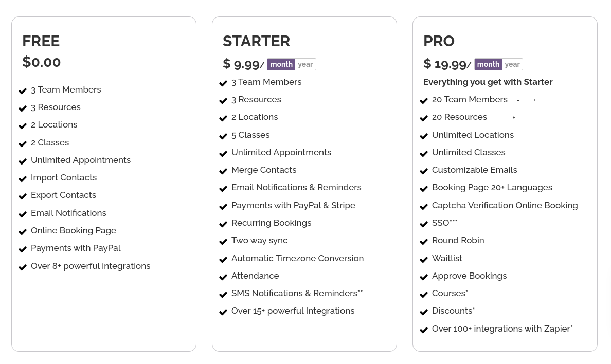Click checkmark next to Round Robin

coord(424,241)
